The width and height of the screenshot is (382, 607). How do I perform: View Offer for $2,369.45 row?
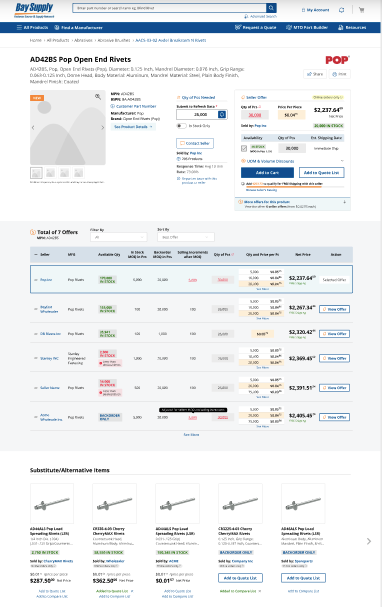pyautogui.click(x=334, y=358)
